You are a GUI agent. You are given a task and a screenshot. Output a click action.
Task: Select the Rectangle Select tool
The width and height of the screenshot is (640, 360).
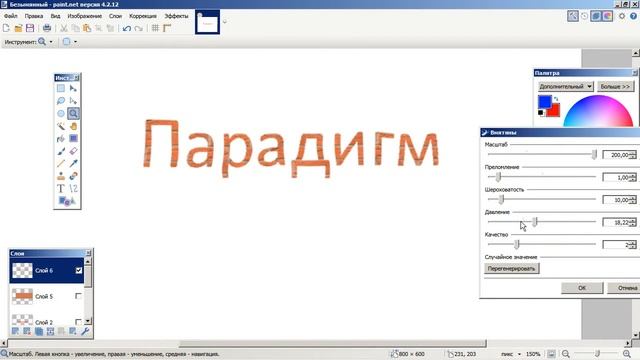61,88
